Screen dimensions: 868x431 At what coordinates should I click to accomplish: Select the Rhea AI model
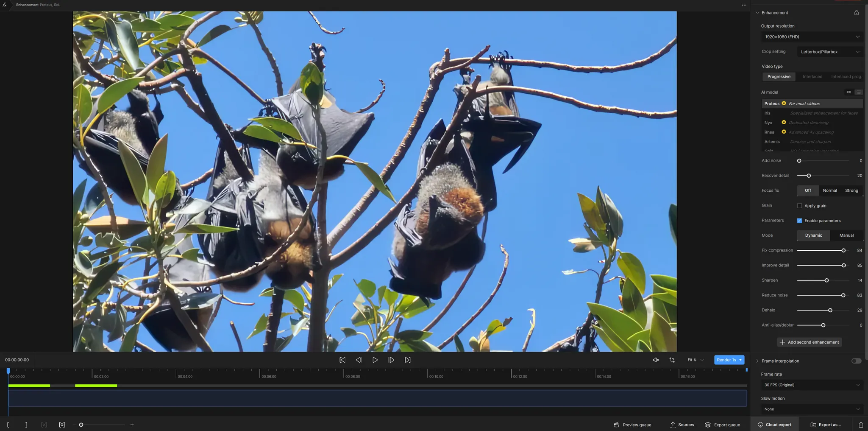(812, 132)
